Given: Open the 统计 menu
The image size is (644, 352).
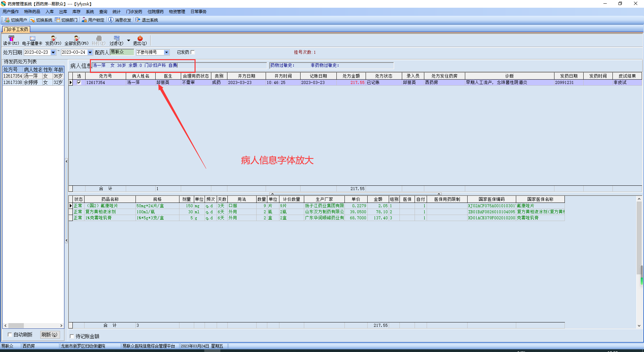Looking at the screenshot, I should tap(116, 12).
